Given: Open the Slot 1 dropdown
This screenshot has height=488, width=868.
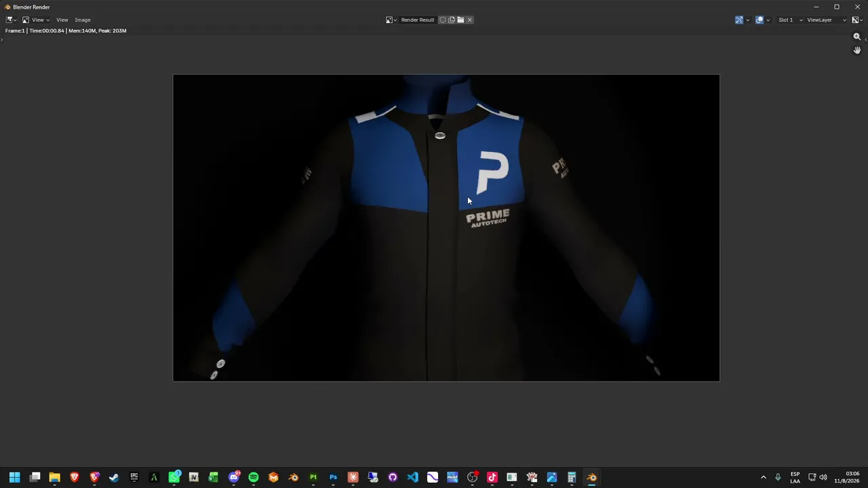Looking at the screenshot, I should pyautogui.click(x=790, y=20).
